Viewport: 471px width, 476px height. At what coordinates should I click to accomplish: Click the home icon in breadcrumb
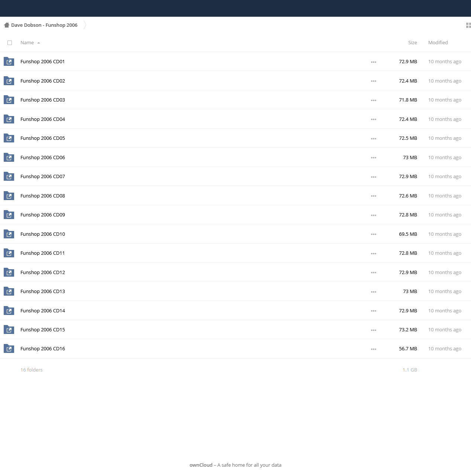point(6,25)
